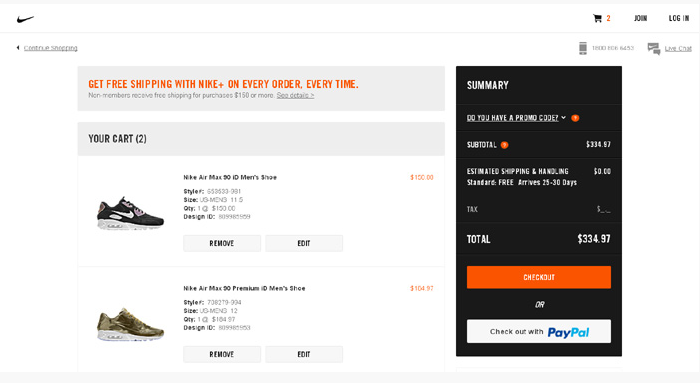The width and height of the screenshot is (700, 383).
Task: Open the Live Chat bubble icon
Action: (x=654, y=48)
